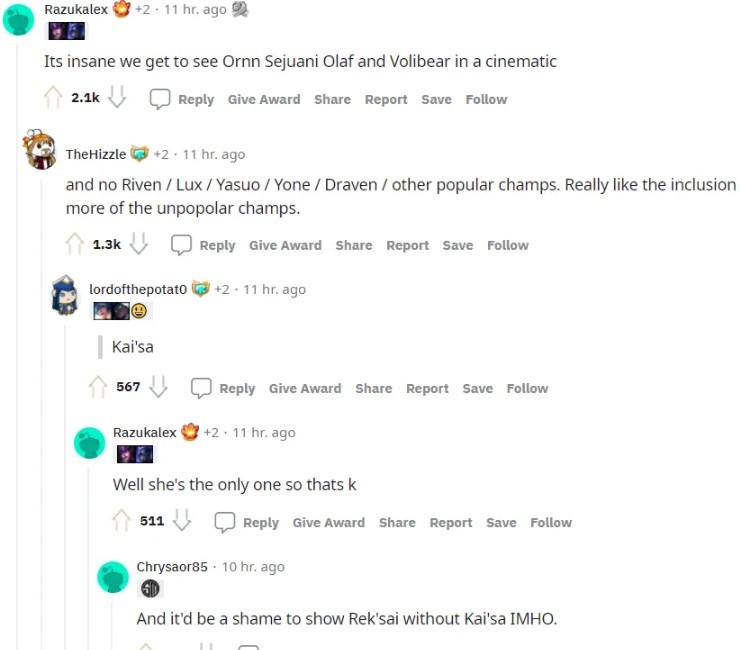The image size is (740, 650).
Task: Open TheHizzle's avatar profile picture
Action: [40, 150]
